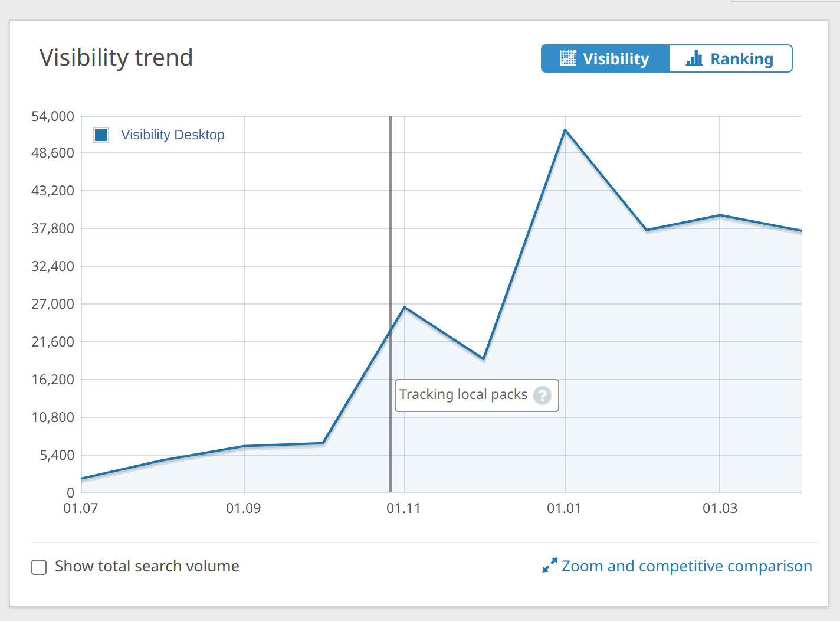Click the Show total search volume label
The width and height of the screenshot is (840, 621).
[x=147, y=566]
